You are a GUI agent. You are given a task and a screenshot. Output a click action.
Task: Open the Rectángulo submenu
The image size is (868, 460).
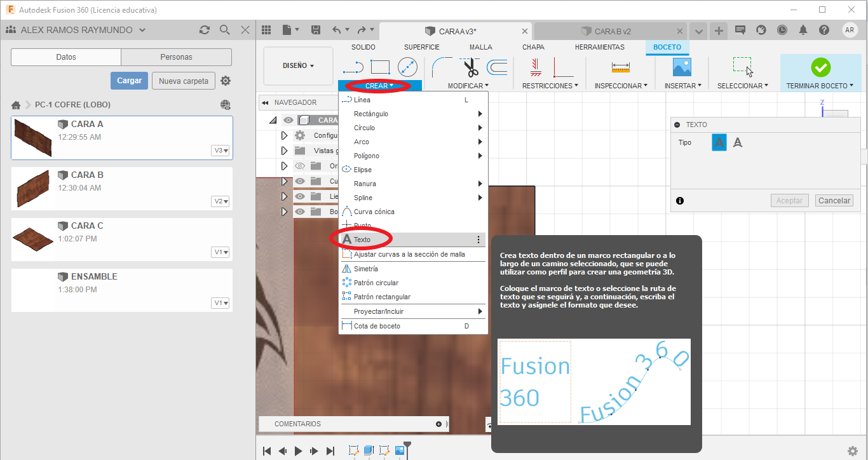point(413,114)
